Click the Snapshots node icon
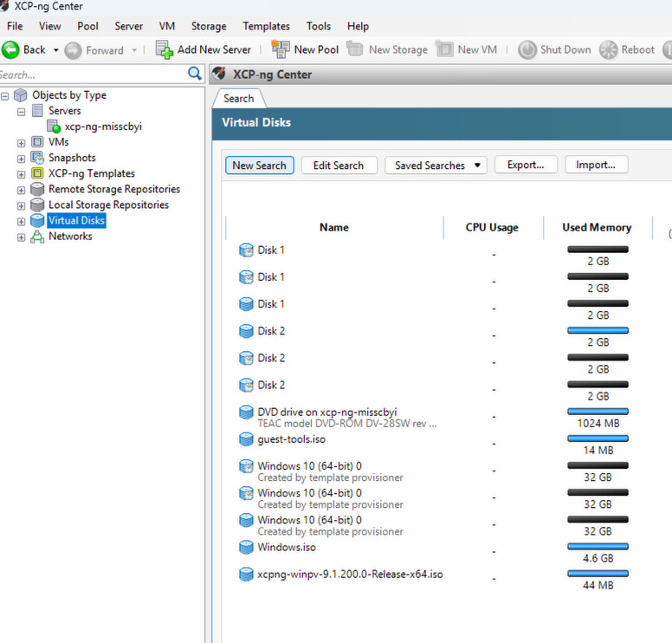The width and height of the screenshot is (672, 643). click(x=37, y=158)
